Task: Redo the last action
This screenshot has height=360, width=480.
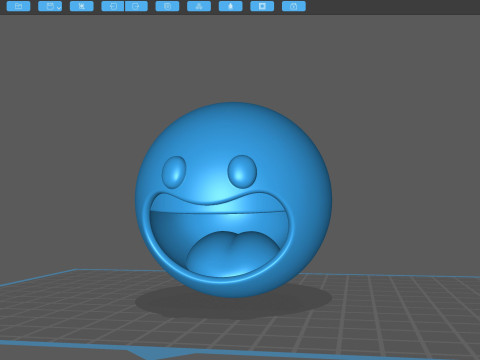Action: click(x=136, y=6)
